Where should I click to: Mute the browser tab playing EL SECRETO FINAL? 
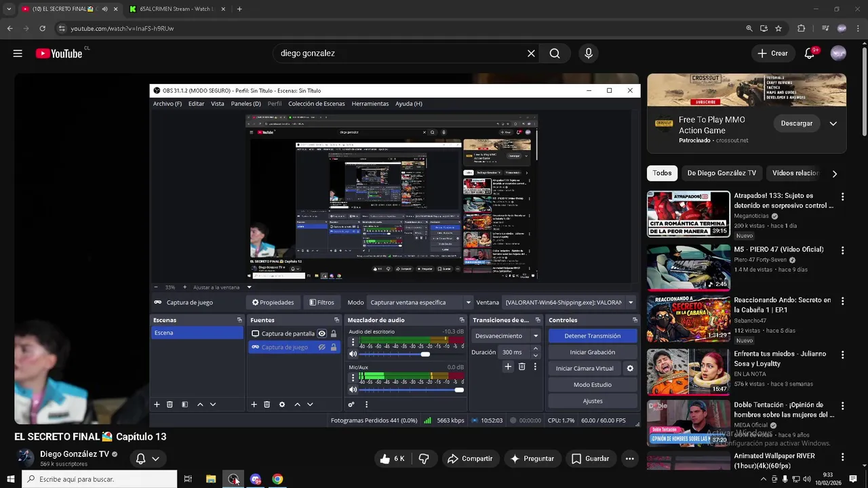pyautogui.click(x=104, y=9)
